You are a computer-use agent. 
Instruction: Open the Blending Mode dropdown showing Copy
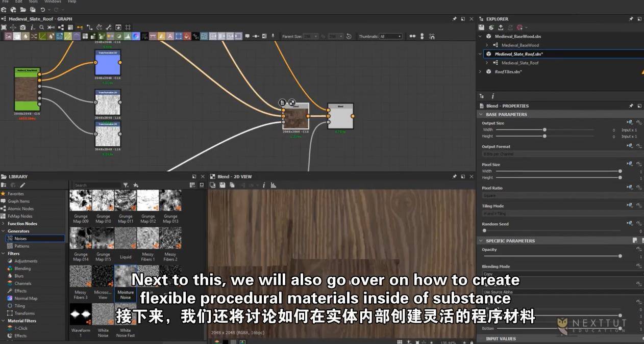562,274
